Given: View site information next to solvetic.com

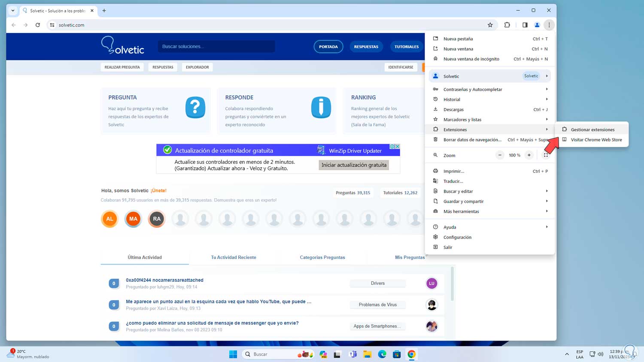Looking at the screenshot, I should click(52, 25).
